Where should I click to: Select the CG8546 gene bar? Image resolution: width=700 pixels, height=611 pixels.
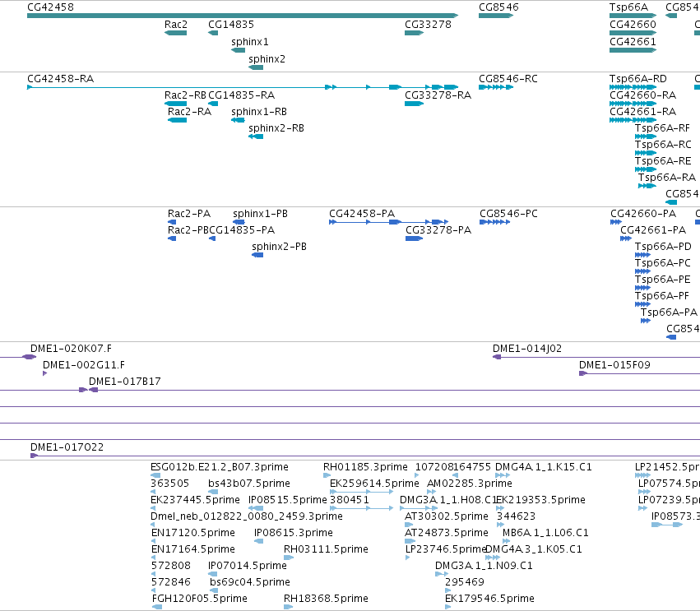click(496, 16)
